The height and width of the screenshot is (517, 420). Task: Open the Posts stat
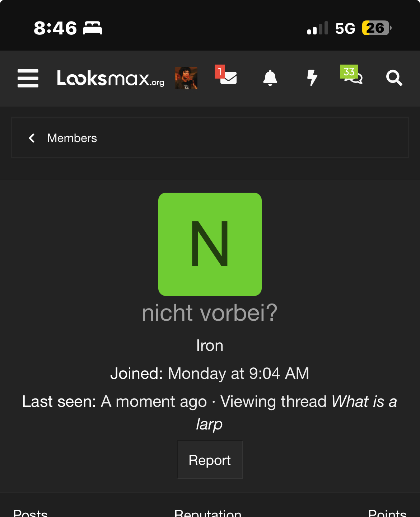(31, 513)
